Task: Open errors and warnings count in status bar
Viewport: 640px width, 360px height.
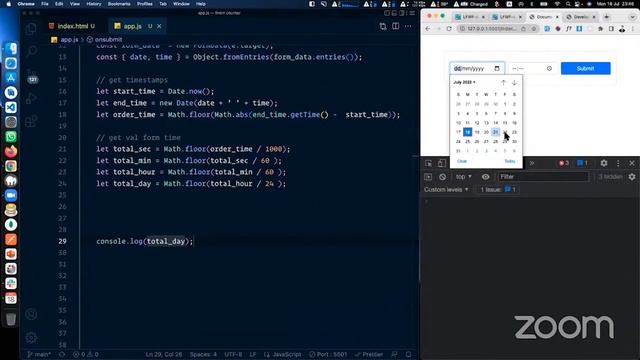Action: coord(86,354)
